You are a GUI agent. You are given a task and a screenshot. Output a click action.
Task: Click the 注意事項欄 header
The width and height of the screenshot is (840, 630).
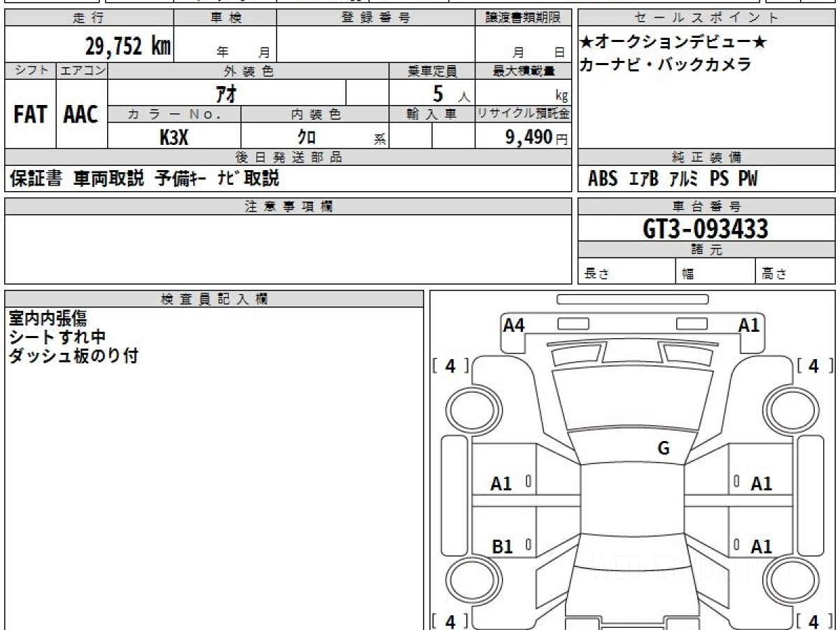pos(288,206)
